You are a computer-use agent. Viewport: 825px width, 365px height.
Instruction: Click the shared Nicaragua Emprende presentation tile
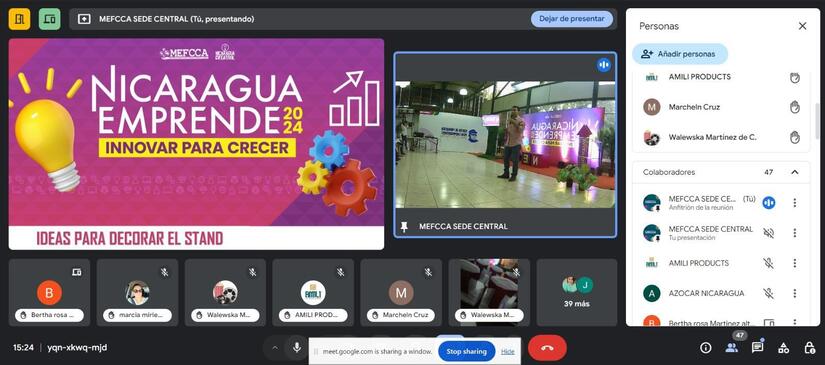(196, 144)
